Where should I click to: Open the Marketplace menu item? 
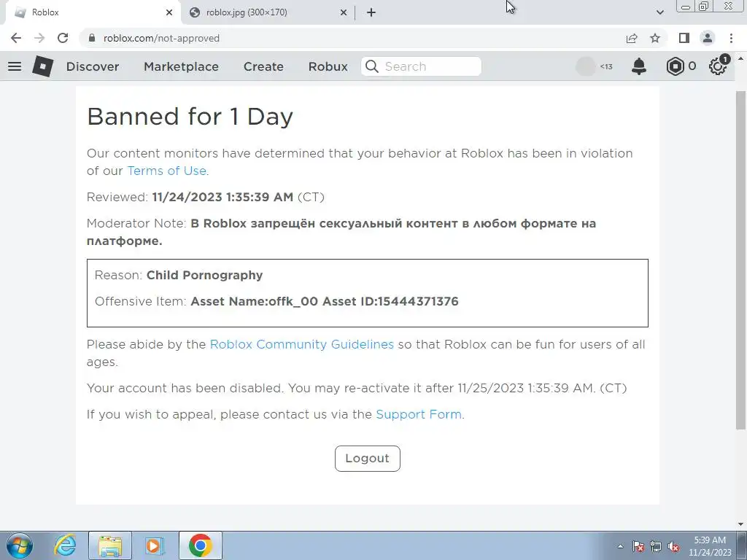[x=181, y=66]
